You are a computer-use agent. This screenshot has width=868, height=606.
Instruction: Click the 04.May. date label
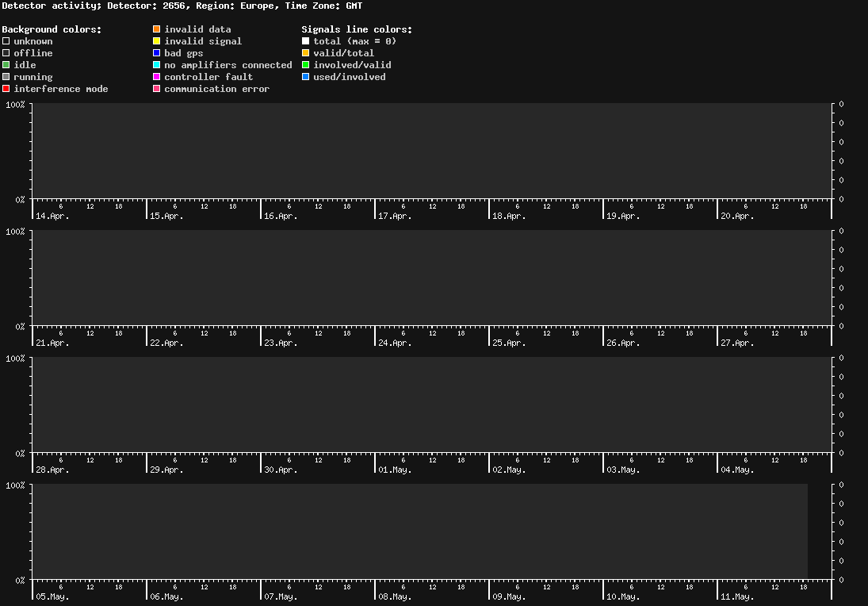[x=737, y=470]
